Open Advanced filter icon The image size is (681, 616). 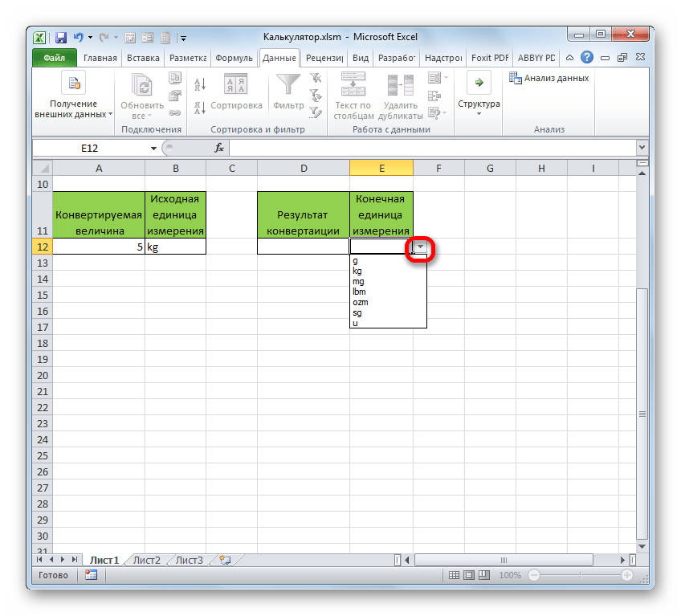click(316, 113)
